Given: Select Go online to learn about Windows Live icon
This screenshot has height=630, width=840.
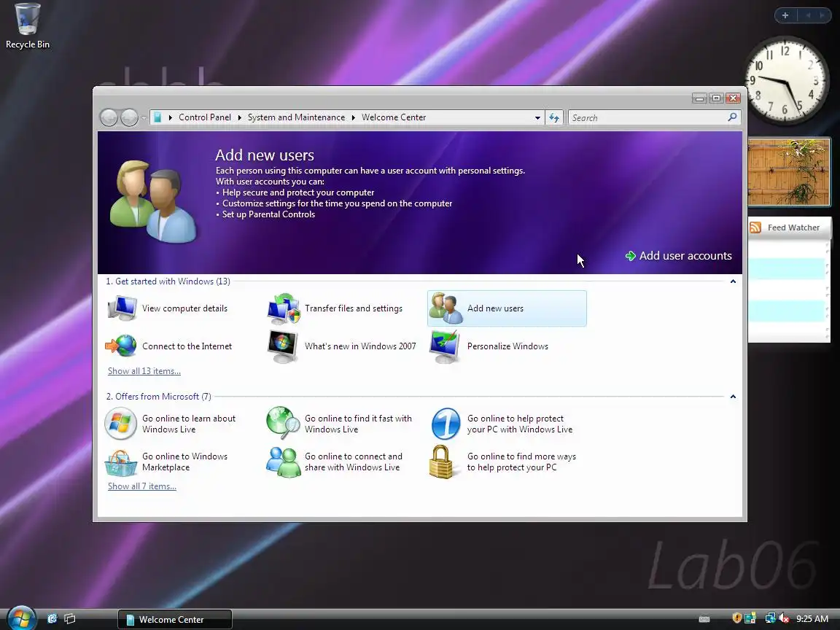Looking at the screenshot, I should click(x=120, y=424).
